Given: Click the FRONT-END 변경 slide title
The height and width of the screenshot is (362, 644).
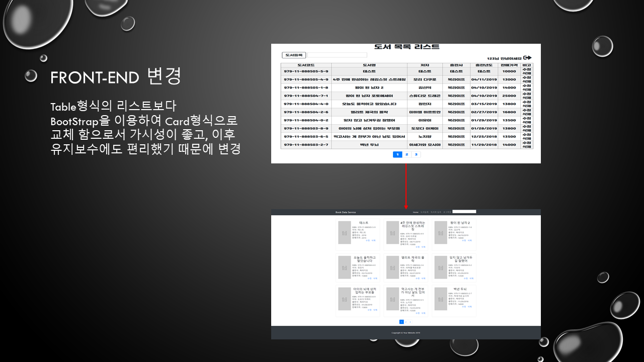Looking at the screenshot, I should [x=116, y=77].
